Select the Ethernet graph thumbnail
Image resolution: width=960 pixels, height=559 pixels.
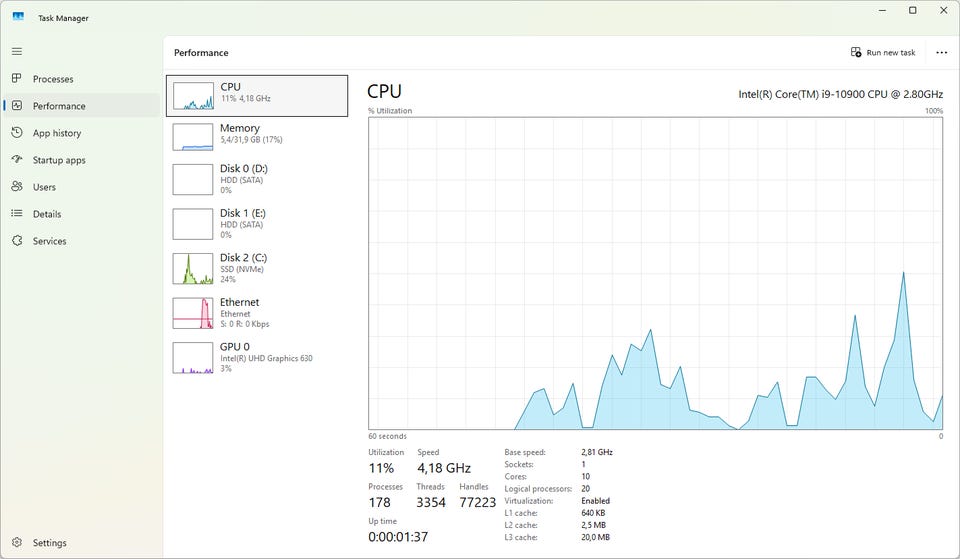[x=193, y=313]
